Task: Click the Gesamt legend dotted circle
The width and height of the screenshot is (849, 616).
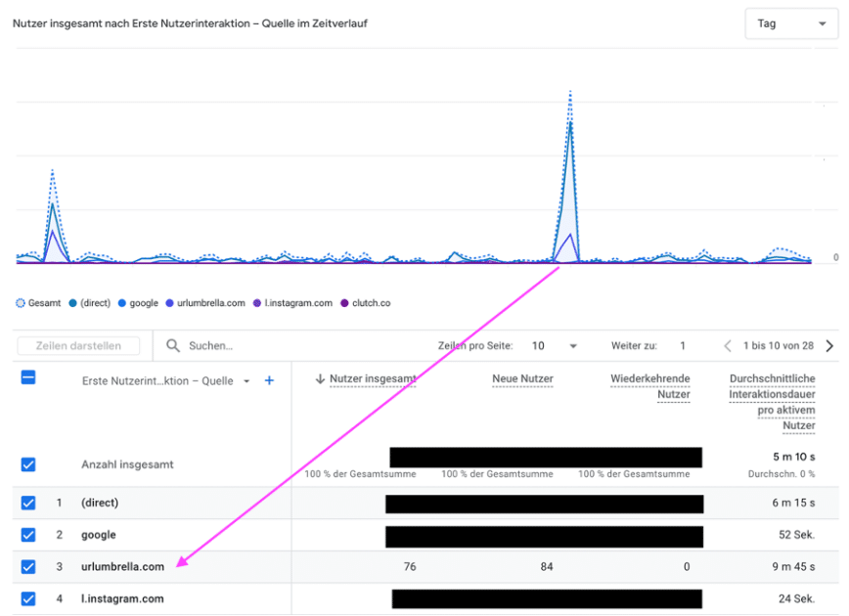Action: (21, 303)
